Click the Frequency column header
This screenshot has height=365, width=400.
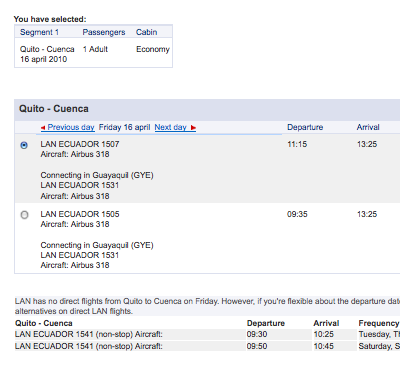click(379, 323)
